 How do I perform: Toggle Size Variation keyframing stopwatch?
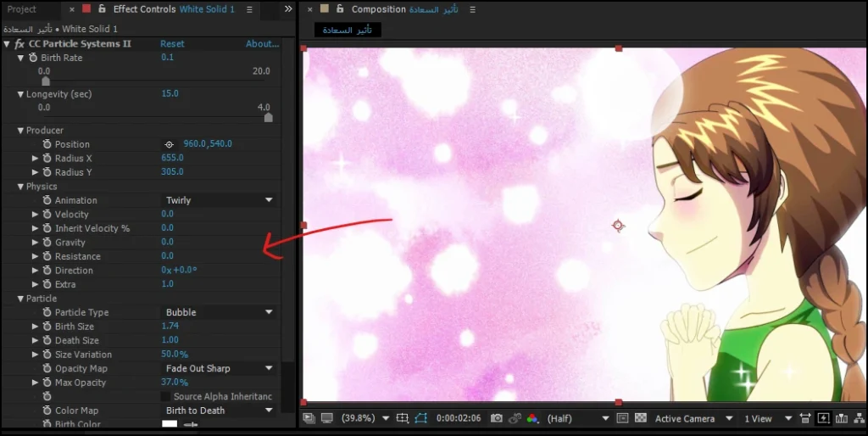click(47, 355)
